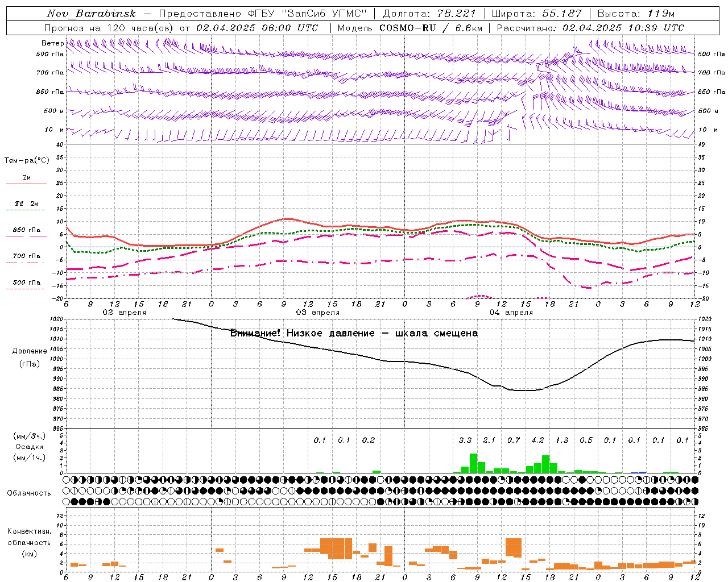The image size is (728, 582).
Task: Select the Высота: 119м elevation text
Action: click(x=636, y=14)
